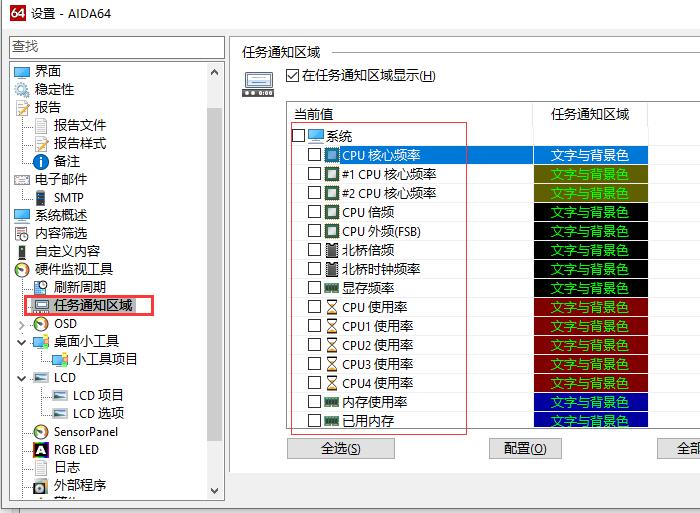This screenshot has width=700, height=513.
Task: Click the 电子邮件 envelope icon
Action: (x=22, y=180)
